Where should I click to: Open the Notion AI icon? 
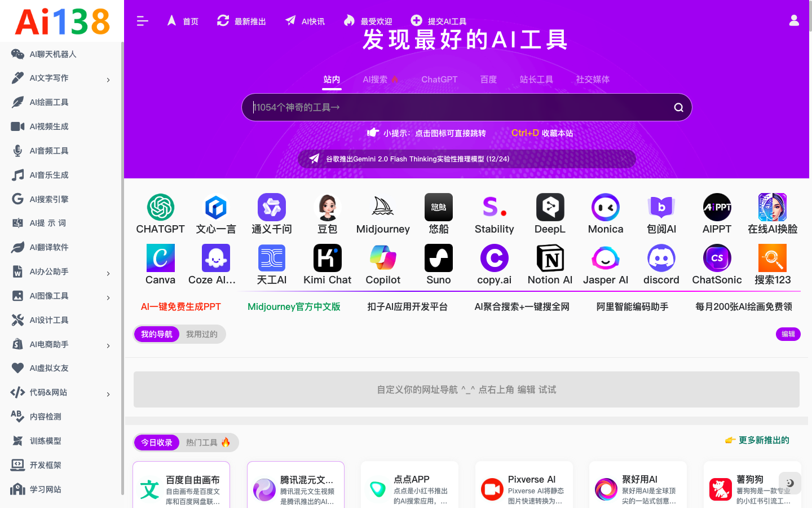click(x=550, y=258)
